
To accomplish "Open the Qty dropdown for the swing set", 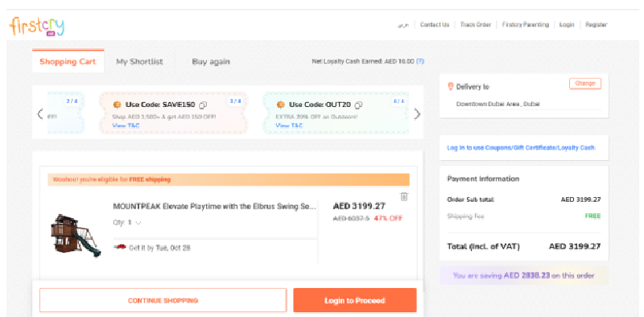I will pyautogui.click(x=127, y=223).
